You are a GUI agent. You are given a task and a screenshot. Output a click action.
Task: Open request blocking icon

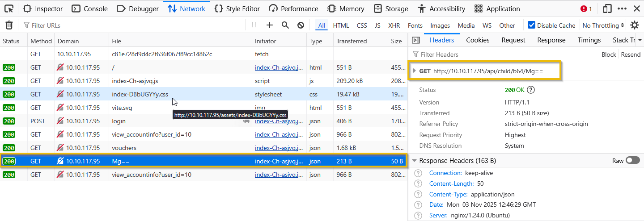(301, 25)
